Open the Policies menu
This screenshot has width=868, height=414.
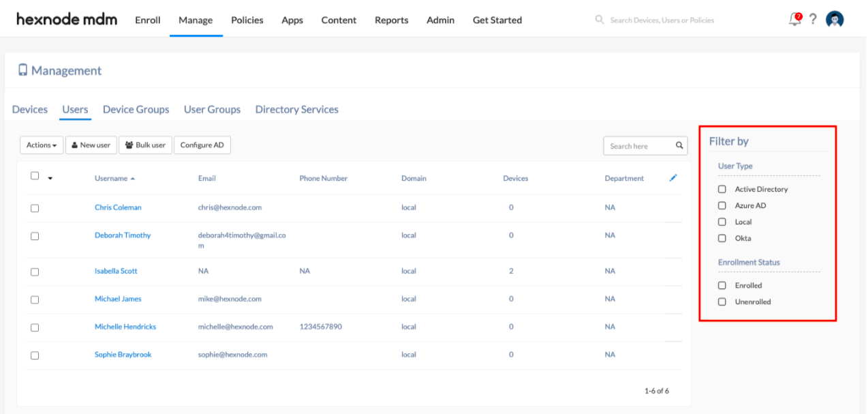(247, 20)
